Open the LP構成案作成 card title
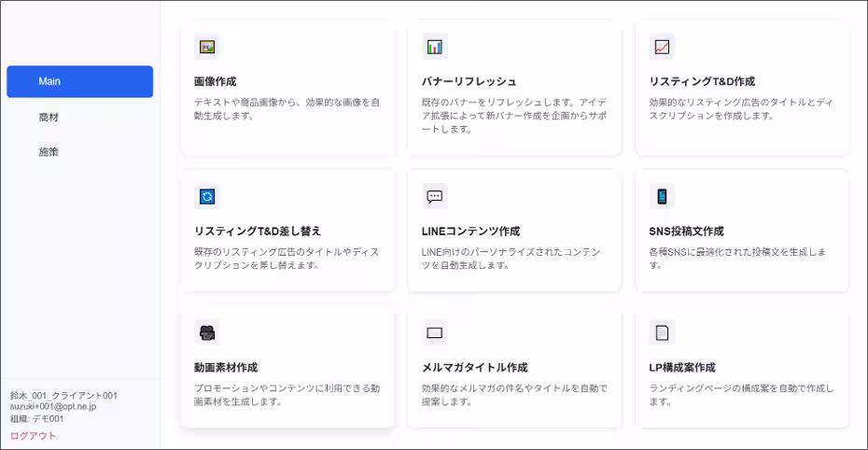This screenshot has width=868, height=450. point(682,368)
